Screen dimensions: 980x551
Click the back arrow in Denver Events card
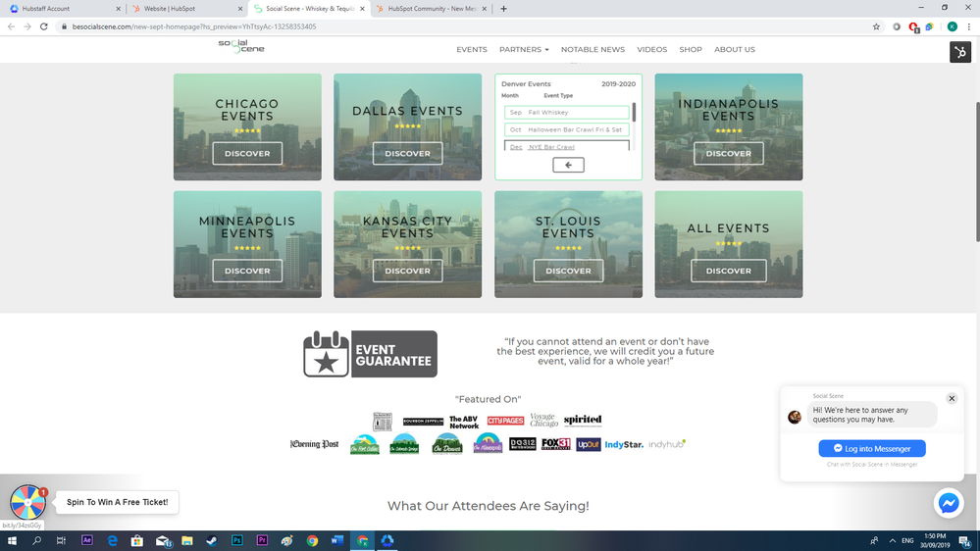568,165
